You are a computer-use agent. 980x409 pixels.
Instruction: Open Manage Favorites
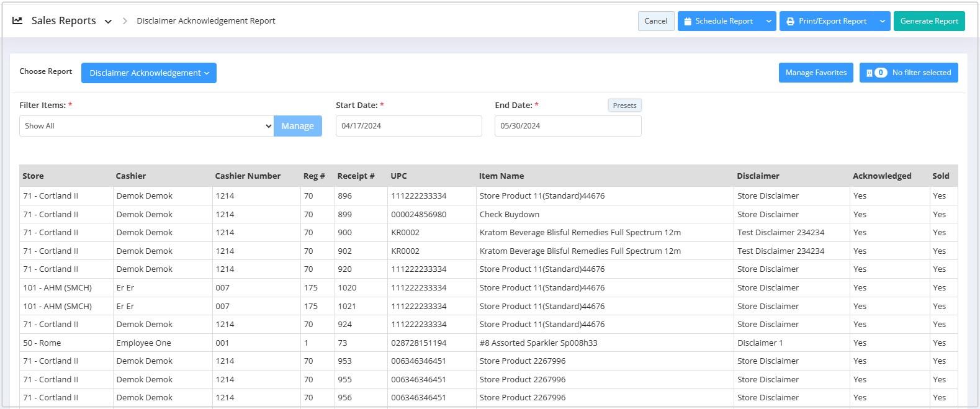pyautogui.click(x=816, y=73)
